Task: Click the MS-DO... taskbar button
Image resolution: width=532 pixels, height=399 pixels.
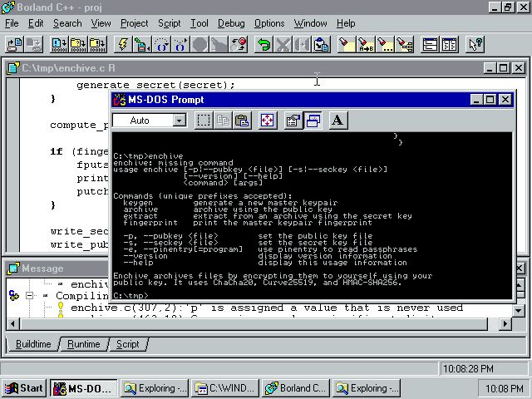Action: [x=83, y=388]
